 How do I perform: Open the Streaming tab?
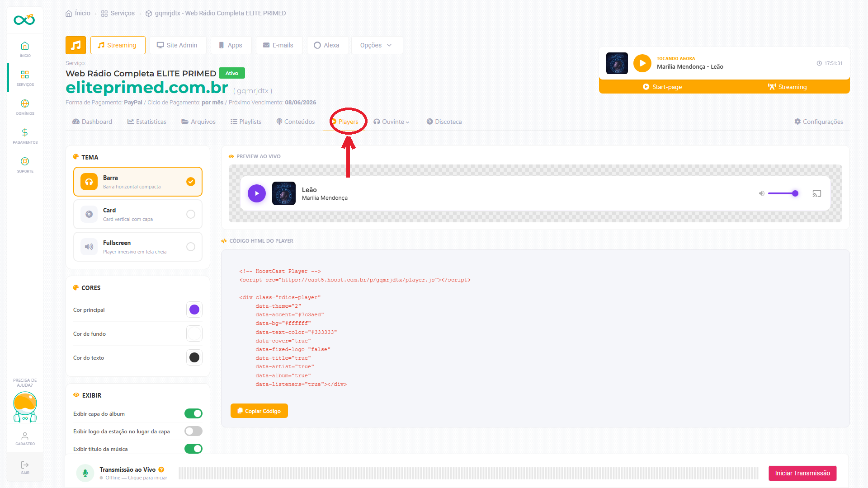click(x=118, y=45)
